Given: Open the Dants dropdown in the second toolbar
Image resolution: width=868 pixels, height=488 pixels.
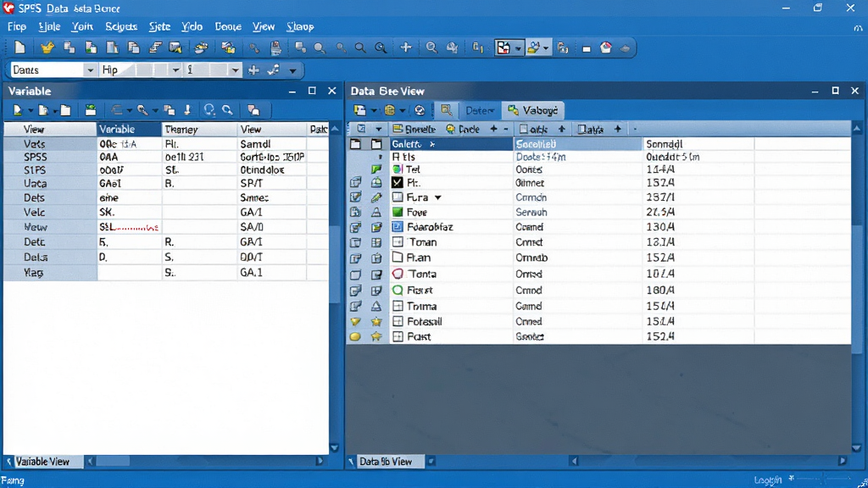Looking at the screenshot, I should 90,70.
